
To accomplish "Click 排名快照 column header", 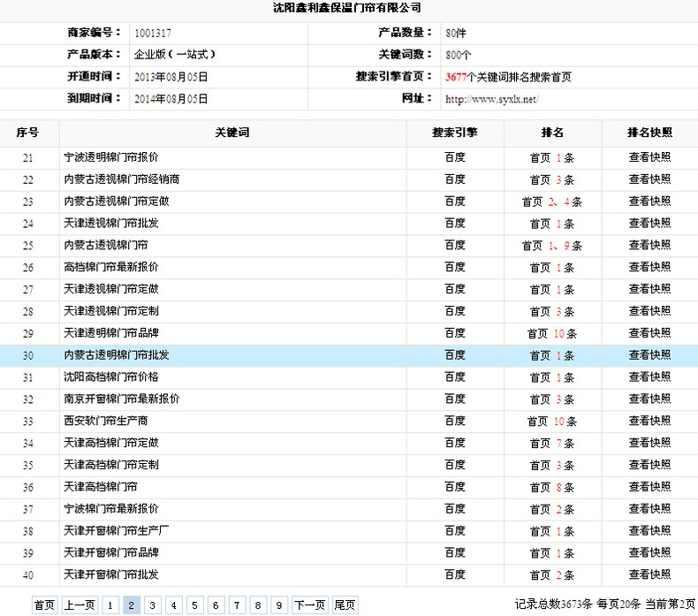I will coord(650,133).
